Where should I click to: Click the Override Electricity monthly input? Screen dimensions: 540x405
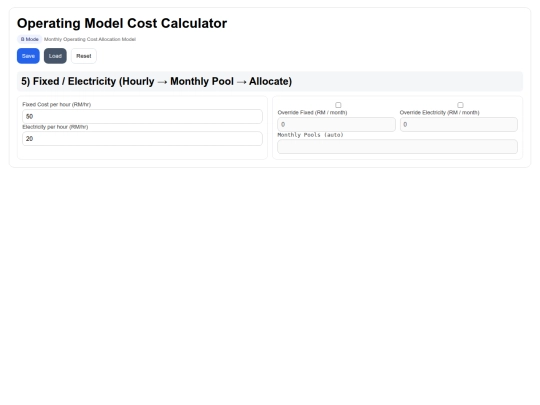point(458,124)
